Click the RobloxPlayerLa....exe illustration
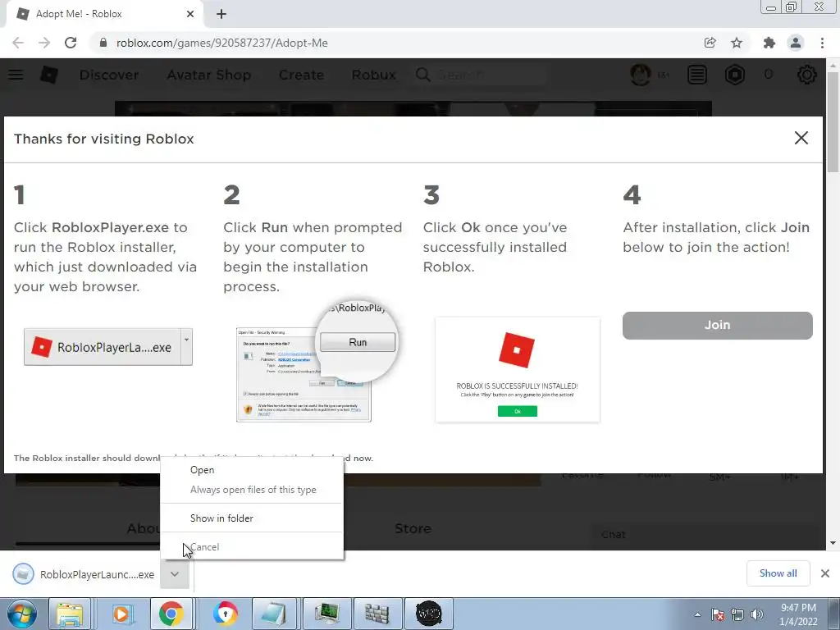840x630 pixels. 108,347
